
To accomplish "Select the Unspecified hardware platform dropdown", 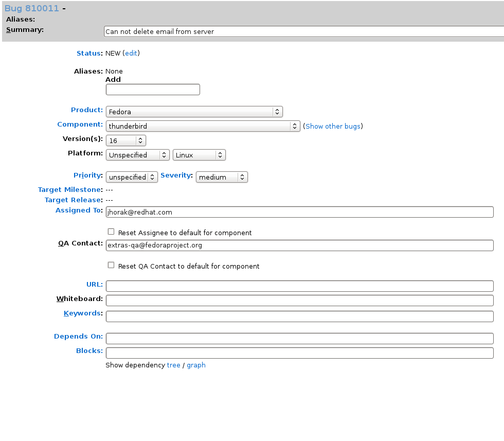I will [138, 155].
